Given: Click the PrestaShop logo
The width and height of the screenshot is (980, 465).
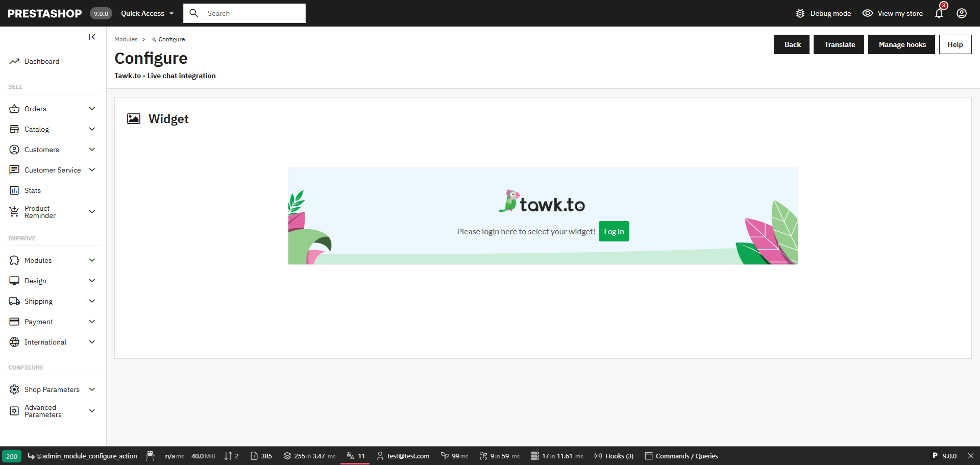Looking at the screenshot, I should click(x=45, y=13).
